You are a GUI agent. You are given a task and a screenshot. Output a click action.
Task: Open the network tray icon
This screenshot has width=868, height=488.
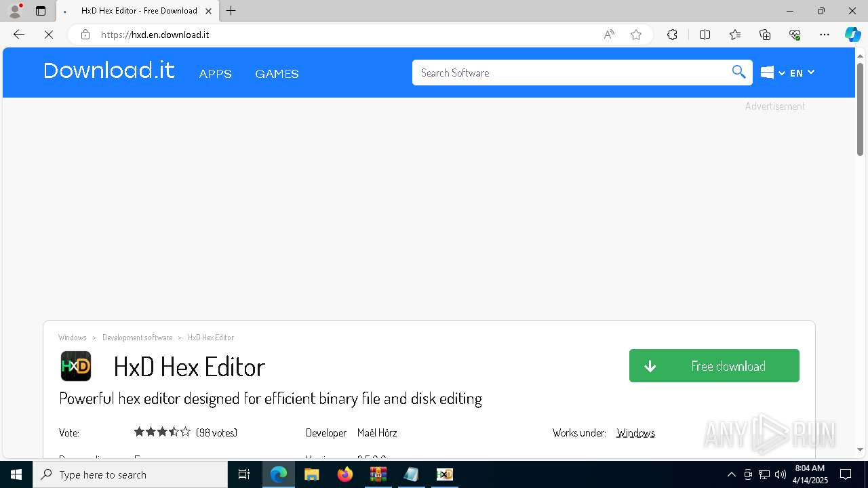click(x=764, y=474)
